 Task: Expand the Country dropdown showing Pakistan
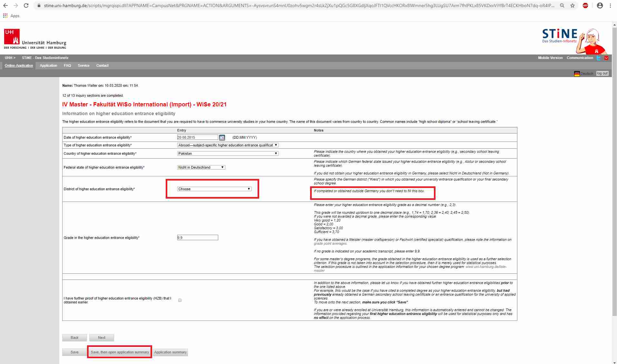click(228, 153)
